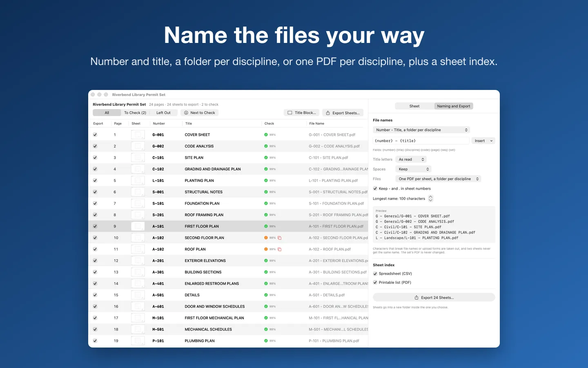The width and height of the screenshot is (588, 368).
Task: Toggle export checkbox for SITE PLAN
Action: point(95,157)
